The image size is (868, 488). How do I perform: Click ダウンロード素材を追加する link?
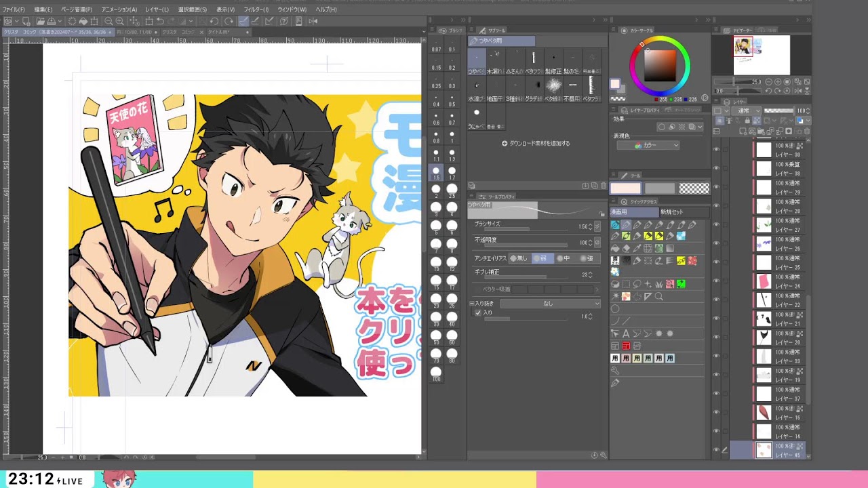[536, 144]
